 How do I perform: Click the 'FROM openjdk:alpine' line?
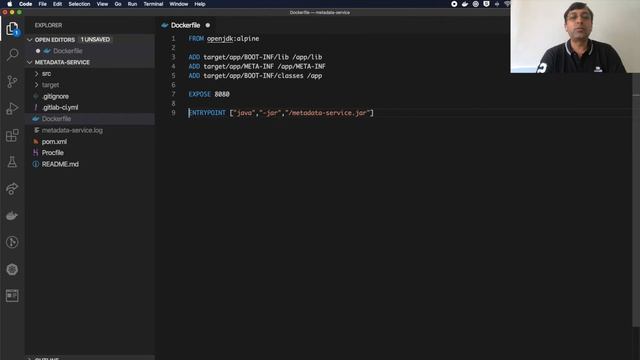[x=224, y=38]
